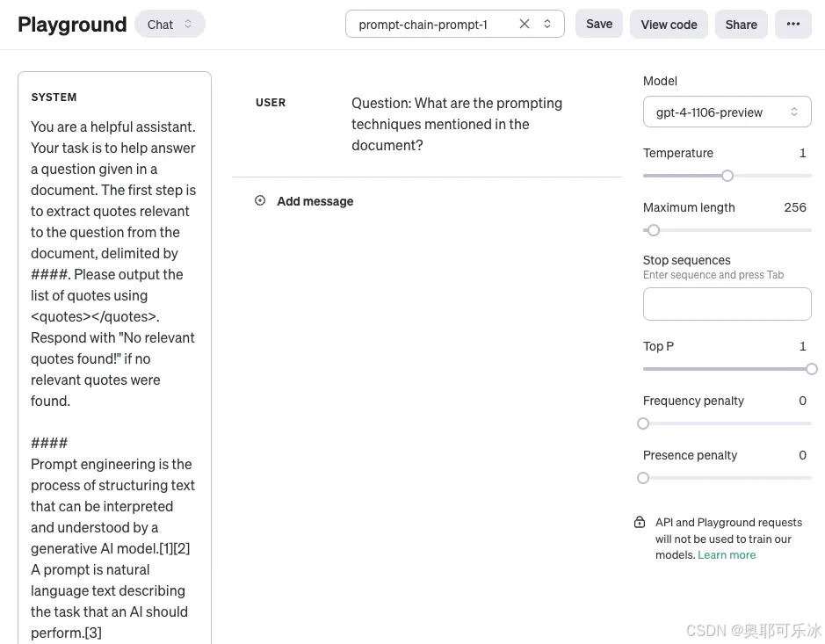Click the View code button
The image size is (825, 644).
(669, 25)
